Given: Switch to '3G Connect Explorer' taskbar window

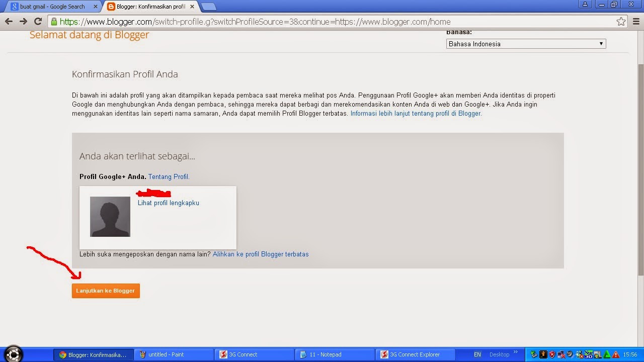Looking at the screenshot, I should 416,354.
